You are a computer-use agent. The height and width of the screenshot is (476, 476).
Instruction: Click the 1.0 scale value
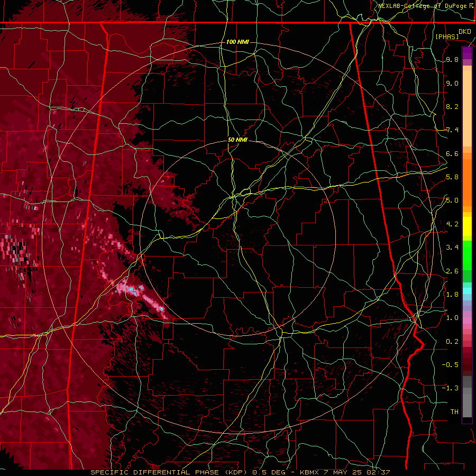(452, 318)
